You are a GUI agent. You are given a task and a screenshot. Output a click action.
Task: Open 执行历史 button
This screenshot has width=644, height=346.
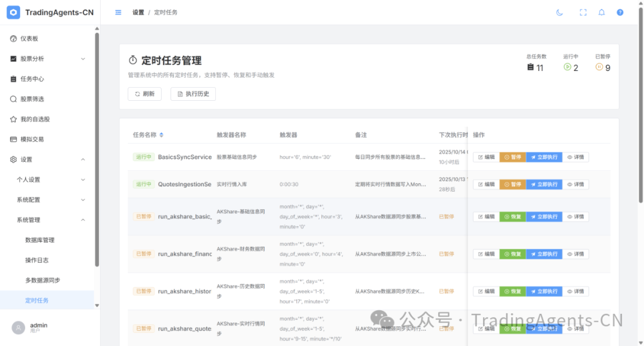pyautogui.click(x=193, y=94)
